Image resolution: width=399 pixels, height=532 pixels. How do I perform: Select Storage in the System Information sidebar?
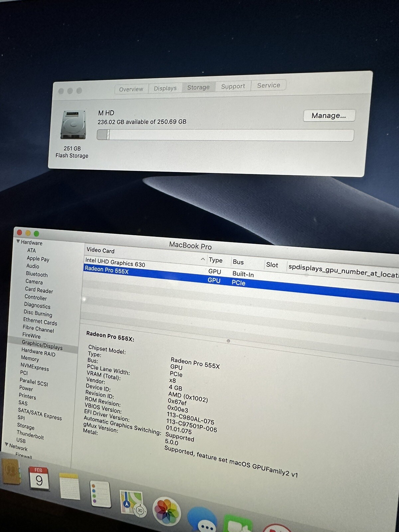(x=26, y=426)
